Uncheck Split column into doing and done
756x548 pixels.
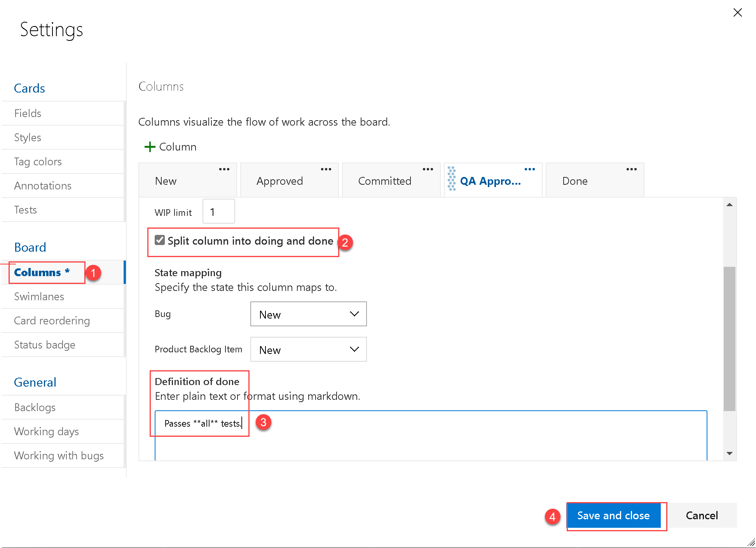tap(160, 240)
